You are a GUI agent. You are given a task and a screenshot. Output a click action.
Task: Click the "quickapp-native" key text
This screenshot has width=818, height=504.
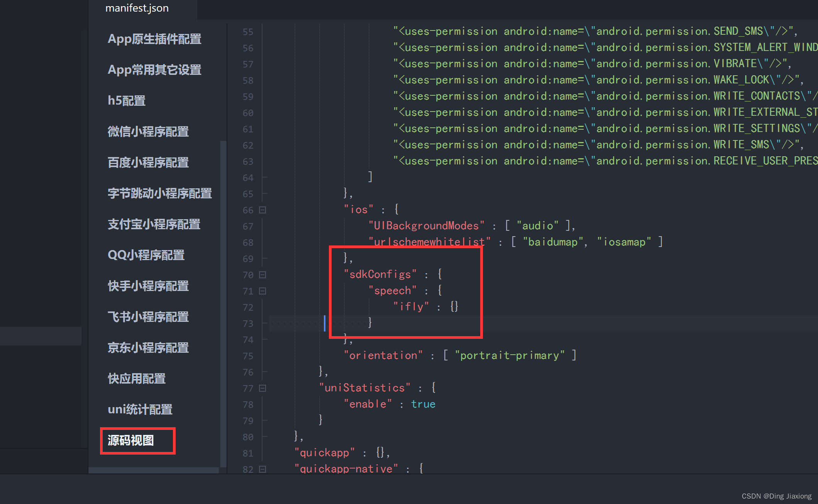tap(346, 468)
